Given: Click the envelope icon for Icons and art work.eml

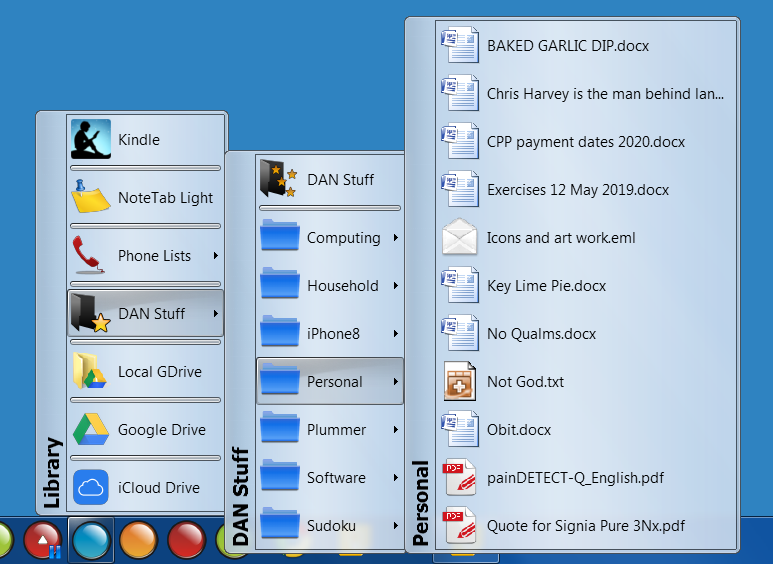Looking at the screenshot, I should pos(461,238).
